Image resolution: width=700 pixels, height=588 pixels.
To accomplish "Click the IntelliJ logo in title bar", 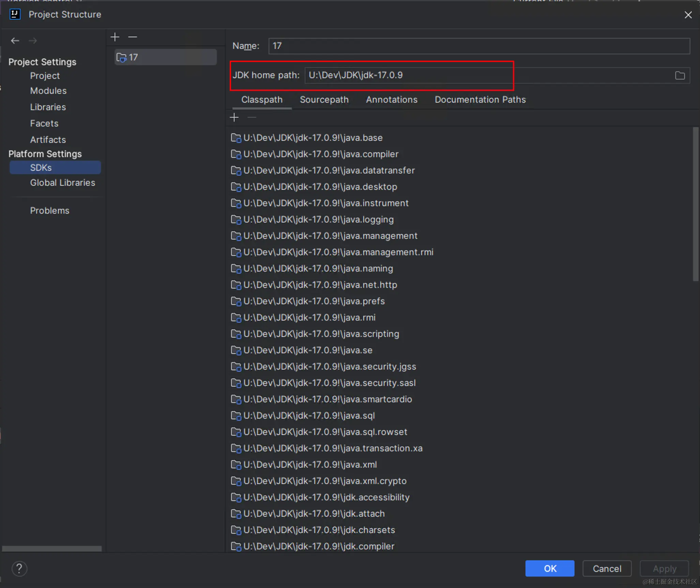I will tap(15, 14).
